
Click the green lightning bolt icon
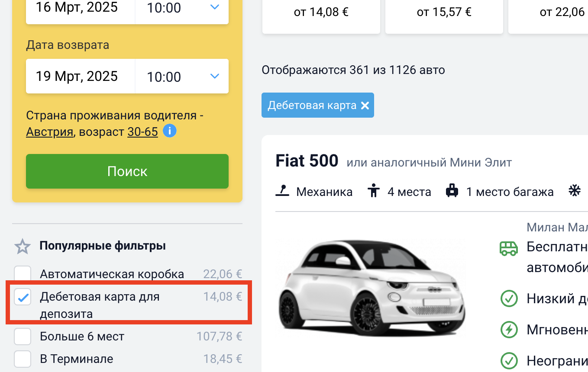point(509,330)
